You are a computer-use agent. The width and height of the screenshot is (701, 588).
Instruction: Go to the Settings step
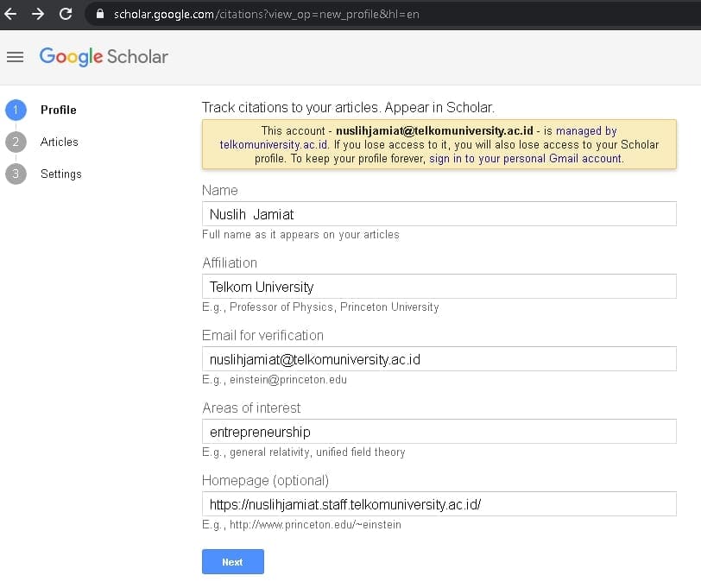tap(60, 174)
